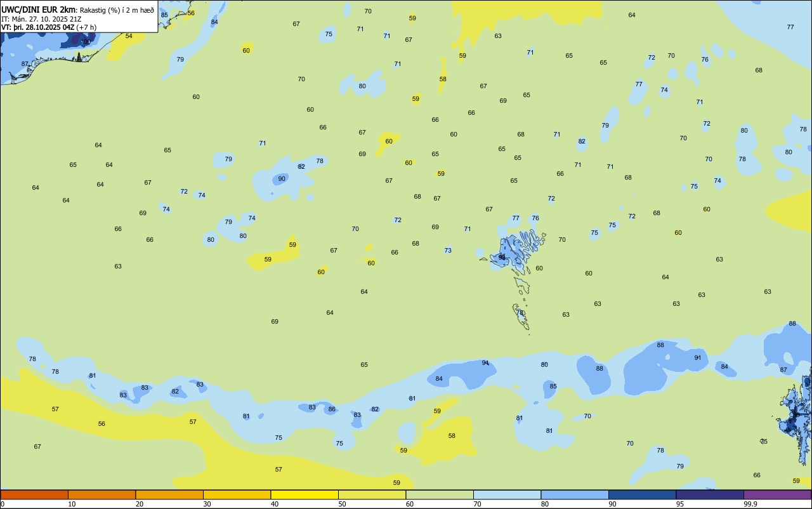
Task: Click the dark orange 0–10 legend swatch
Action: (34, 494)
